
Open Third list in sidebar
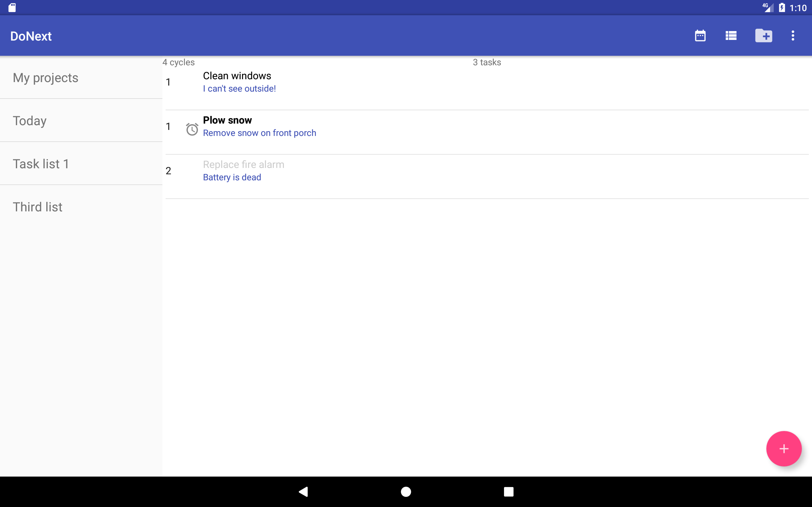[37, 207]
